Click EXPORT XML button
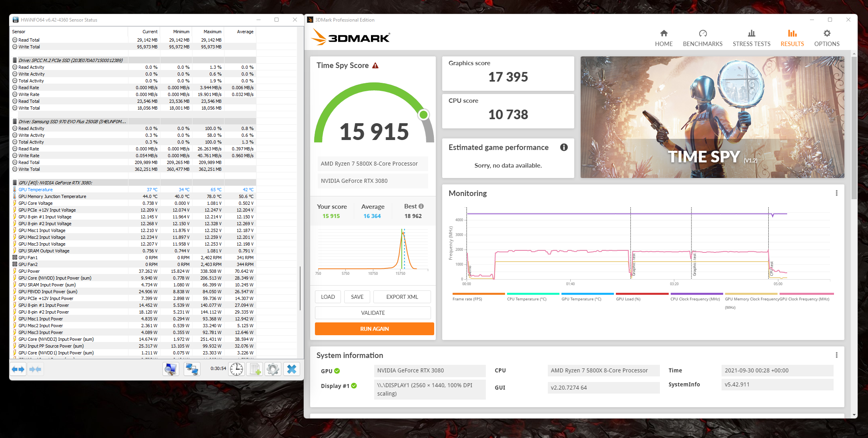The height and width of the screenshot is (438, 868). coord(402,297)
